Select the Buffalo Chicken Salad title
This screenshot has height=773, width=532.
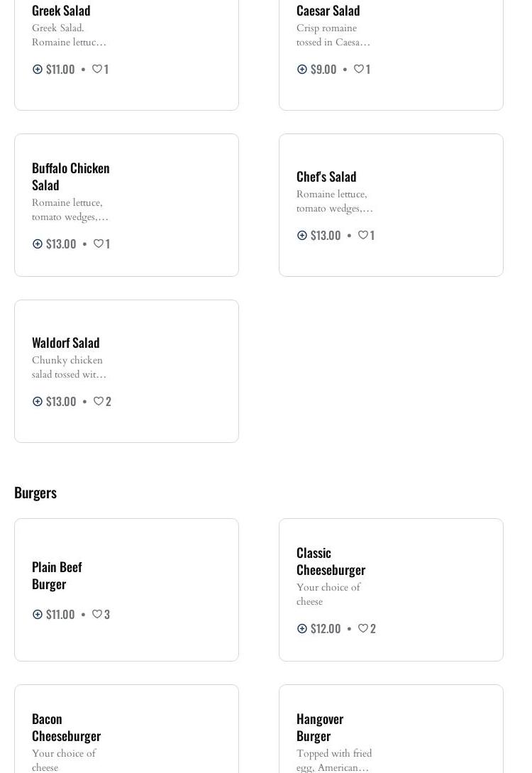point(70,176)
